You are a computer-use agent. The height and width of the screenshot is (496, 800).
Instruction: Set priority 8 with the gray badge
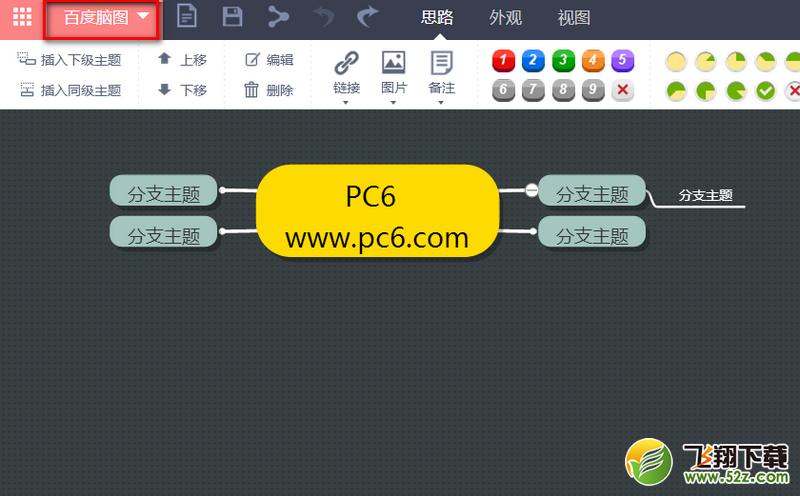(x=563, y=90)
